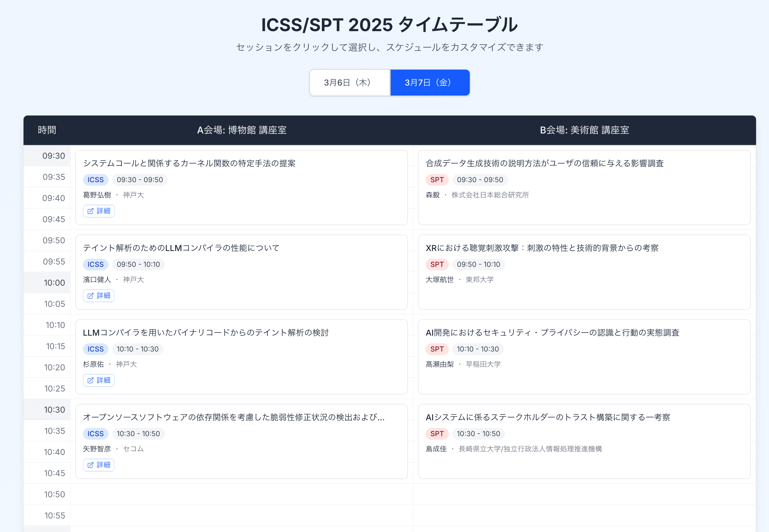Click the SPT badge on the XR聴覚刺激攻撃 session
Viewport: 769px width, 532px height.
(x=437, y=264)
